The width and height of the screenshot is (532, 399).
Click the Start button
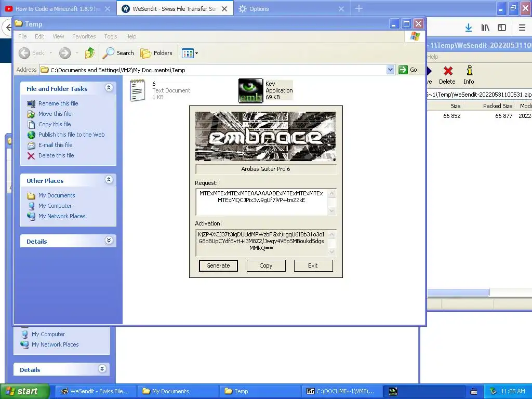(x=25, y=391)
